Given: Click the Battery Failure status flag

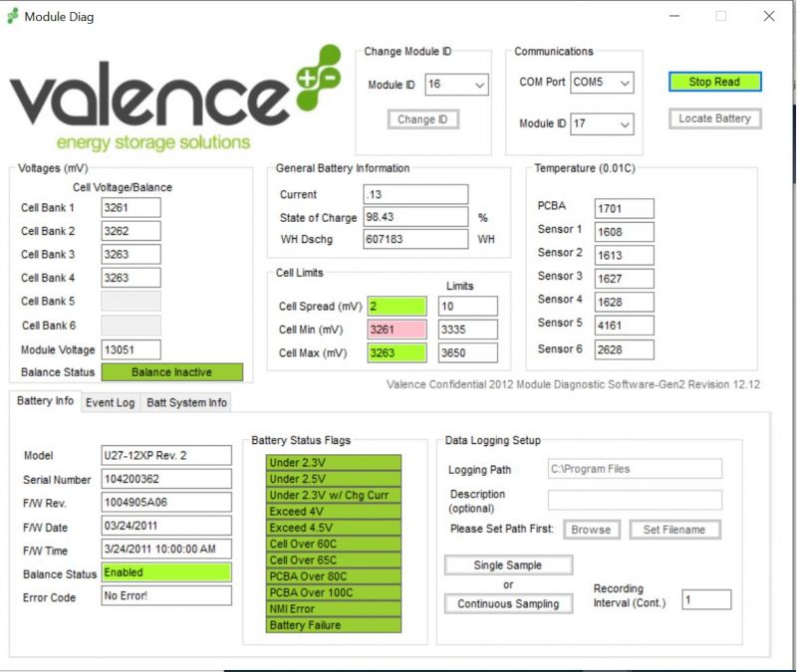Looking at the screenshot, I should (334, 625).
